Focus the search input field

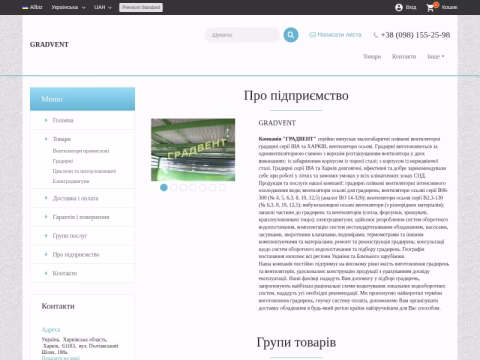click(x=242, y=35)
